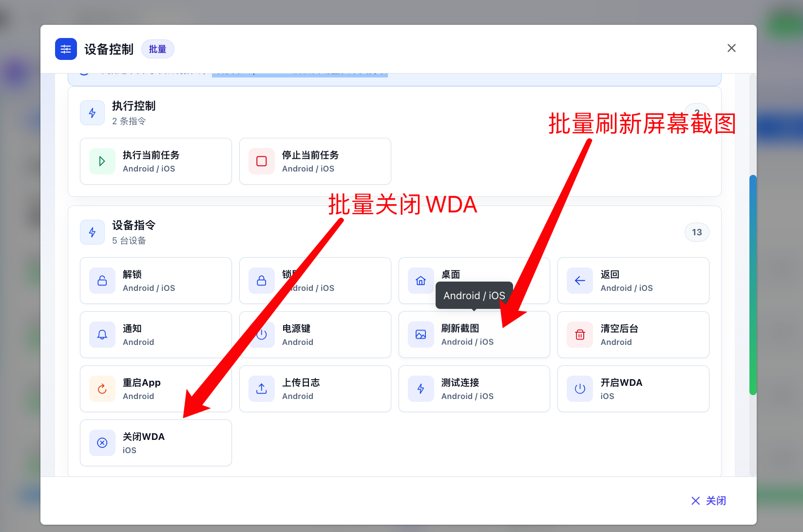Click the "5 台设备" subtitle
This screenshot has width=803, height=532.
pos(129,241)
